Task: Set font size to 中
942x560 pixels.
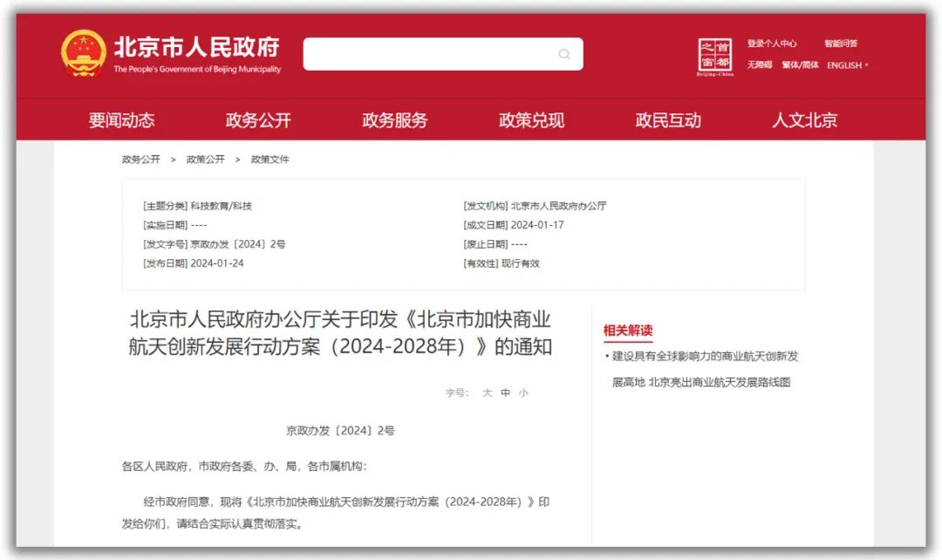Action: click(x=505, y=393)
